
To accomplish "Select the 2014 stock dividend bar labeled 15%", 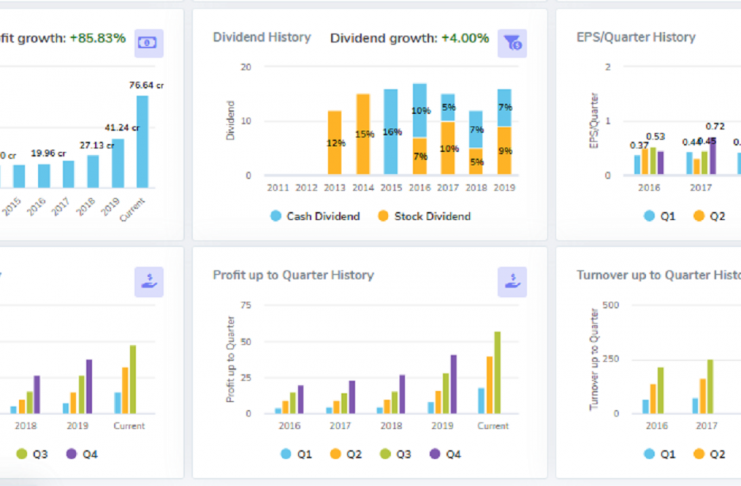I will (x=363, y=135).
